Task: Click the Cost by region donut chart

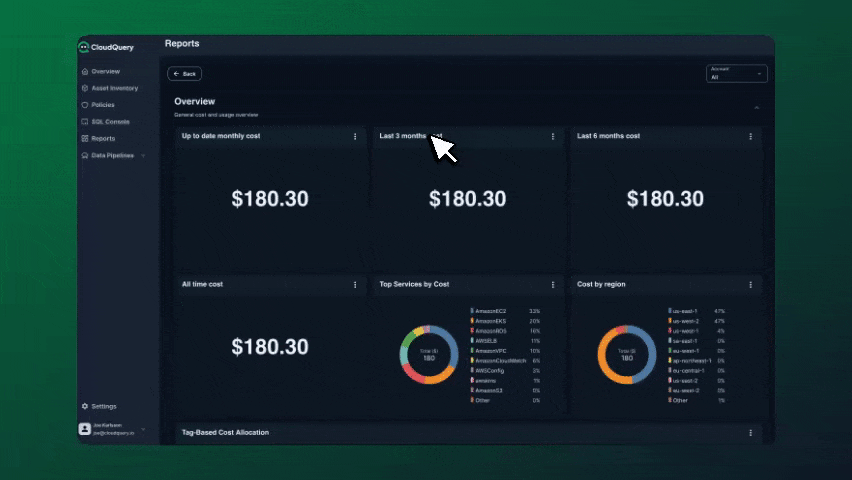Action: click(626, 355)
